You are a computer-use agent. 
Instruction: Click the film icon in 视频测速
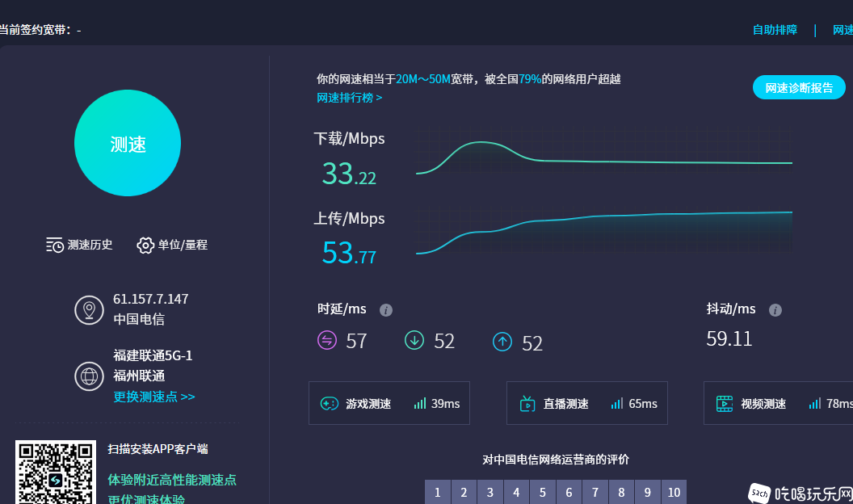point(724,404)
